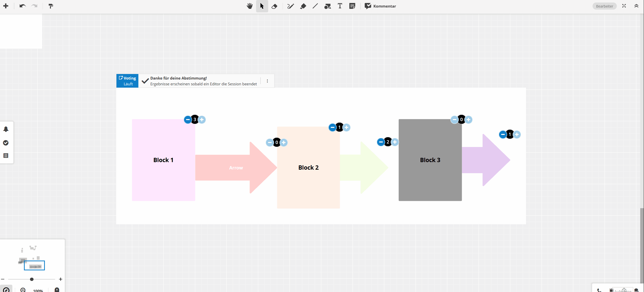
Task: Open voting session three-dot menu
Action: (267, 81)
